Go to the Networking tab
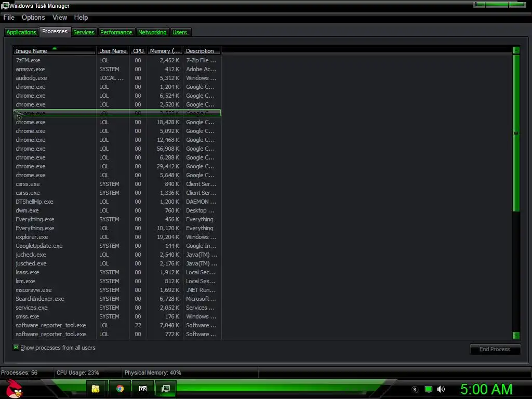532x399 pixels. (152, 32)
